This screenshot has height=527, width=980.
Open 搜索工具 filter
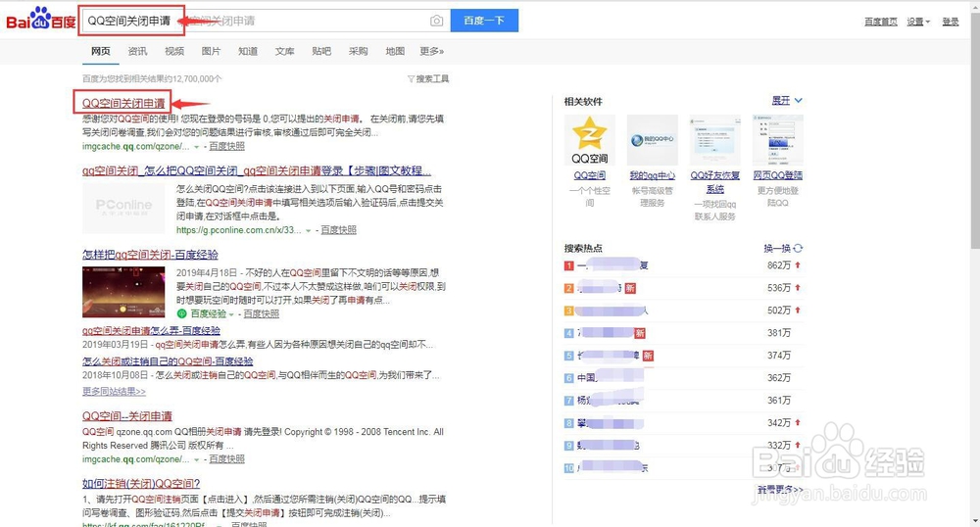pyautogui.click(x=428, y=78)
